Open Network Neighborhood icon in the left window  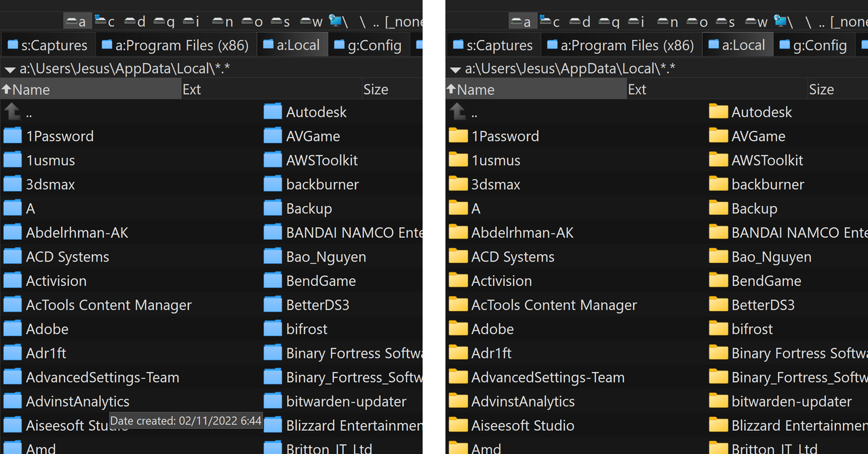pos(338,22)
